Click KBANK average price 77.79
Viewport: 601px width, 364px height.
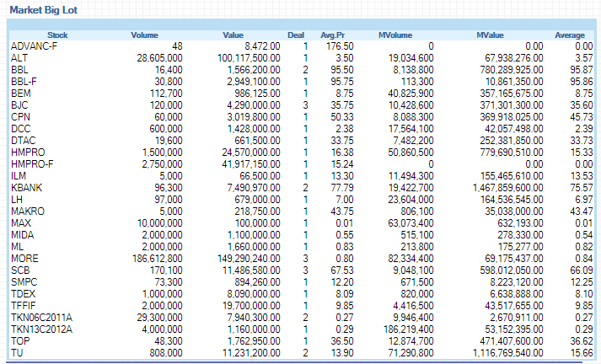point(342,188)
